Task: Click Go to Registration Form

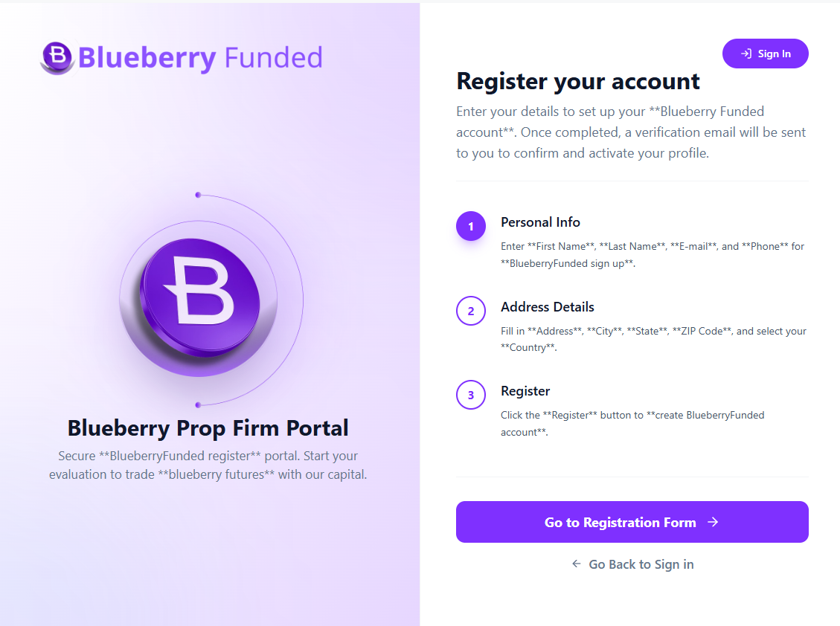Action: pyautogui.click(x=632, y=522)
